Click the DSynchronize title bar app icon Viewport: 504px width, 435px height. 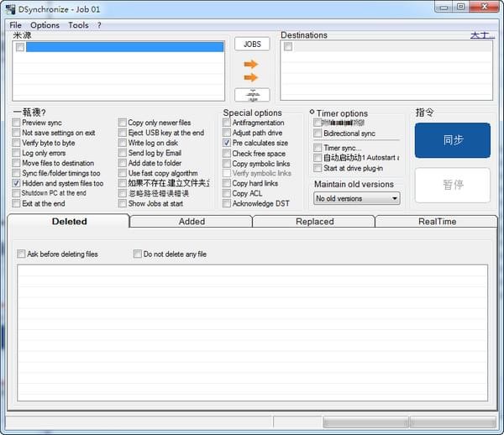point(10,8)
